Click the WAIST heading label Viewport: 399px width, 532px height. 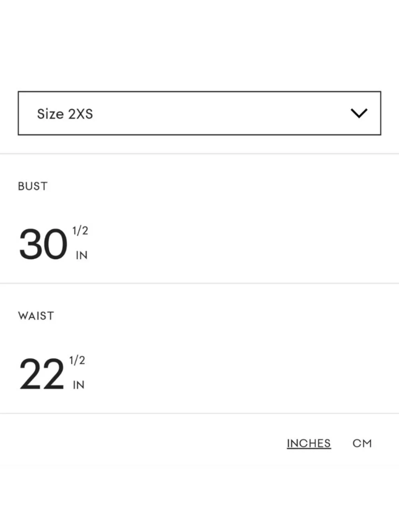click(x=36, y=316)
